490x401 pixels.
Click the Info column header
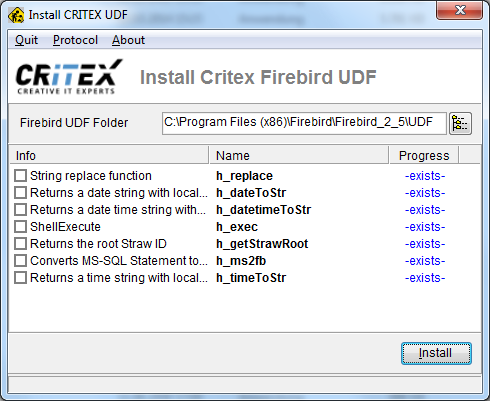tap(109, 155)
